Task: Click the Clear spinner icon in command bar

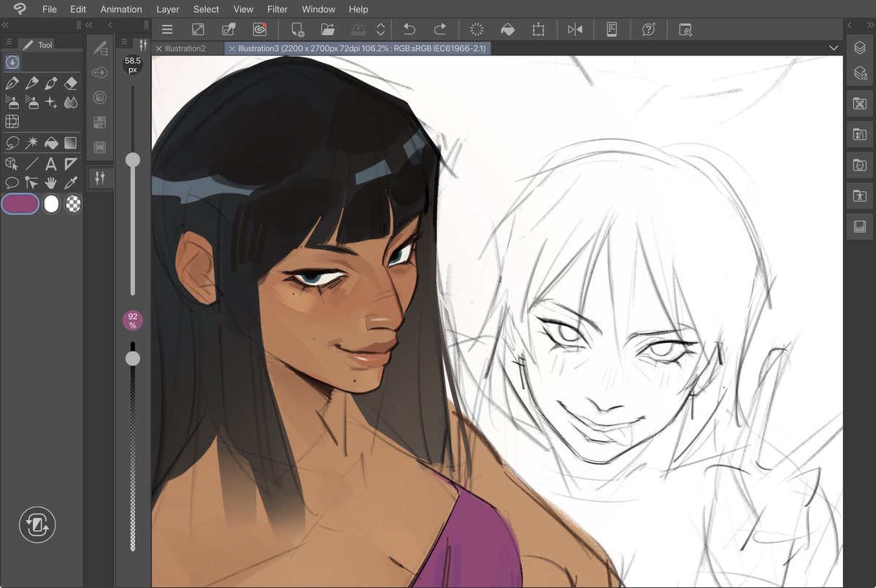Action: (x=477, y=29)
